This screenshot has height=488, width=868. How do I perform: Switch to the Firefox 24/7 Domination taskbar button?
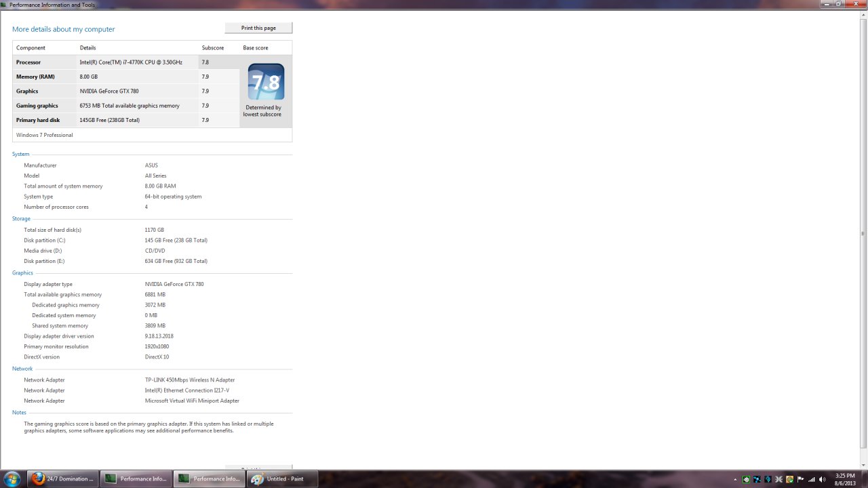click(x=62, y=479)
